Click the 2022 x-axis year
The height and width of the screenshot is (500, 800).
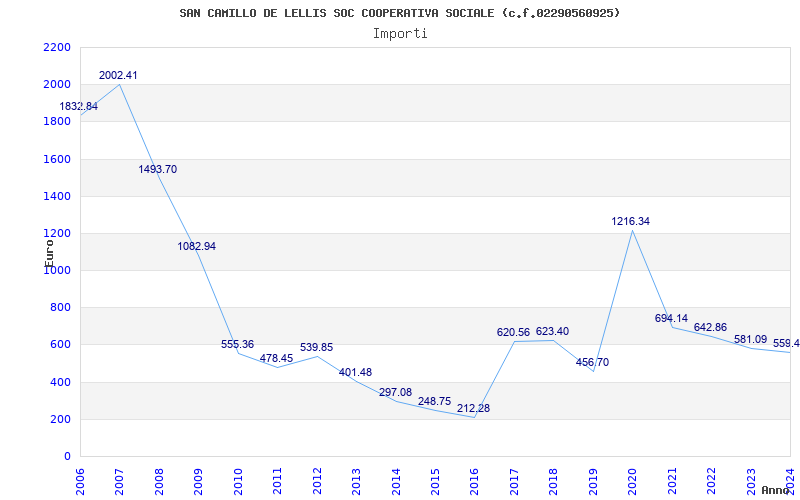(712, 482)
